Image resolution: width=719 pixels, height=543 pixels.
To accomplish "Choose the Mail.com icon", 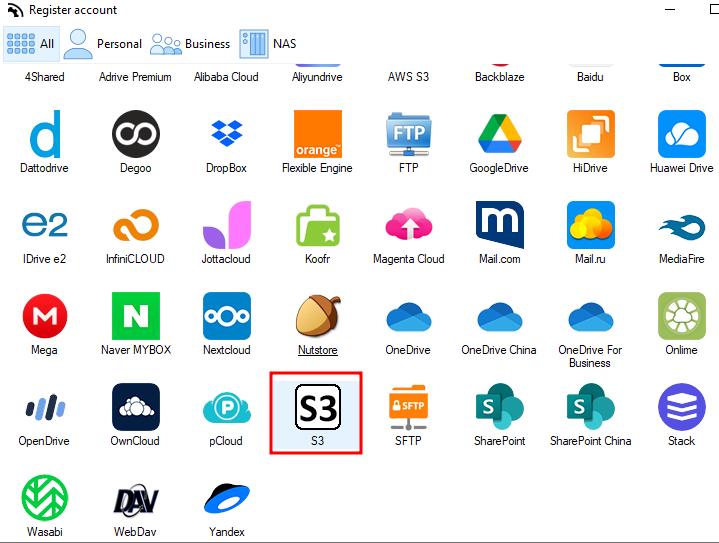I will point(499,225).
